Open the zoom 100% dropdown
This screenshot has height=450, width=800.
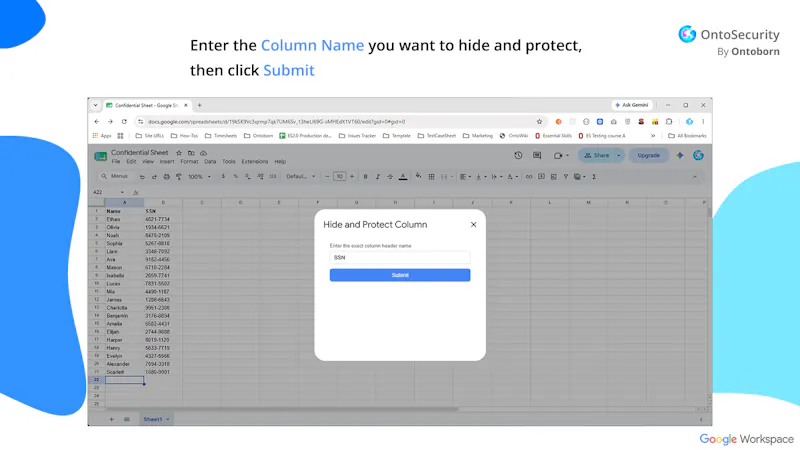(x=199, y=177)
